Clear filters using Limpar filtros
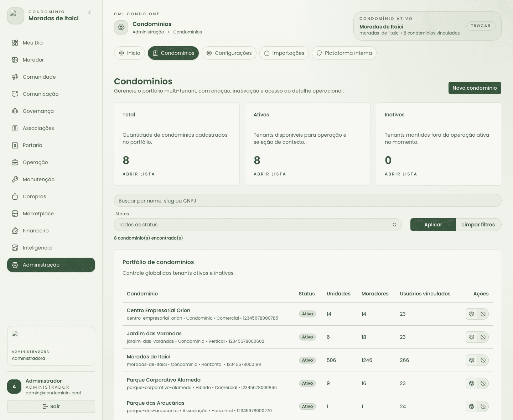Viewport: 513px width, 420px height. [x=478, y=225]
